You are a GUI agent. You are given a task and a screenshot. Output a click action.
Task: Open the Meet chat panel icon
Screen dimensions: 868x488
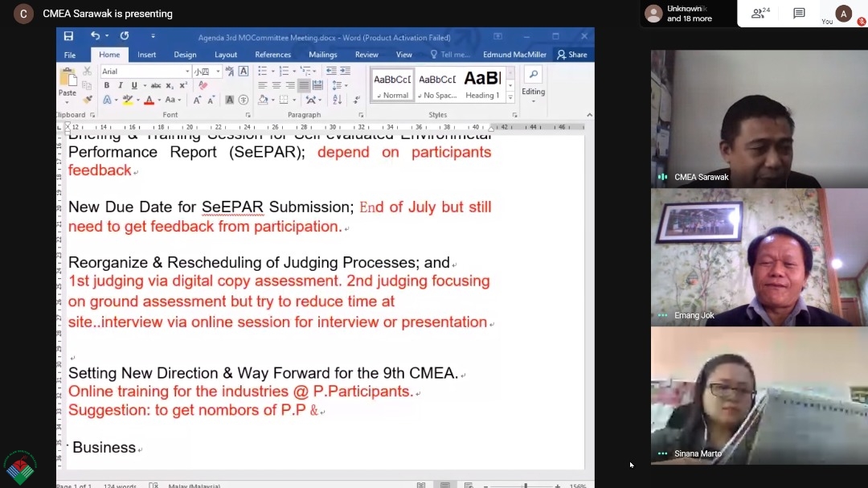coord(799,14)
